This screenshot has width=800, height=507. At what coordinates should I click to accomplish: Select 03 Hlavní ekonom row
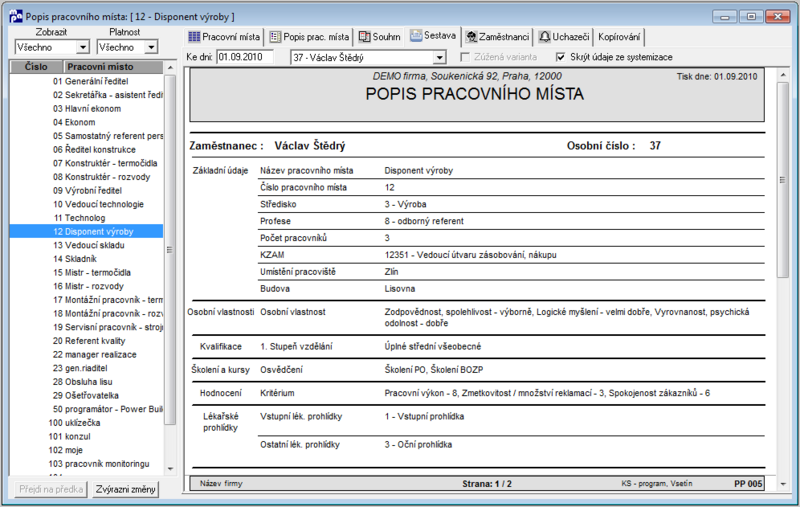click(87, 109)
